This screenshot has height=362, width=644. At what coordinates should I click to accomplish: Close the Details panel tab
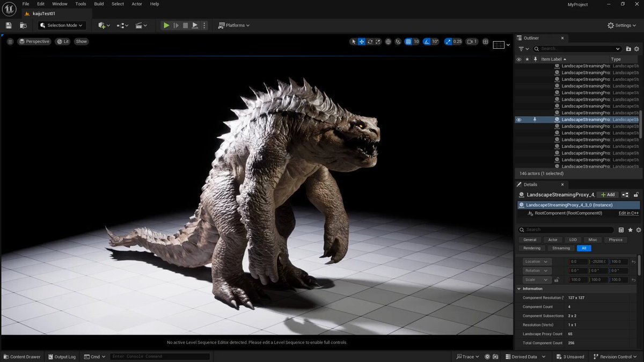[x=561, y=184]
